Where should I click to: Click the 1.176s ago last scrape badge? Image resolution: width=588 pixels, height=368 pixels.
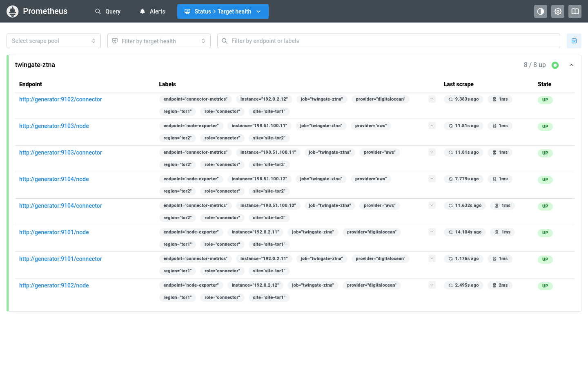click(463, 259)
